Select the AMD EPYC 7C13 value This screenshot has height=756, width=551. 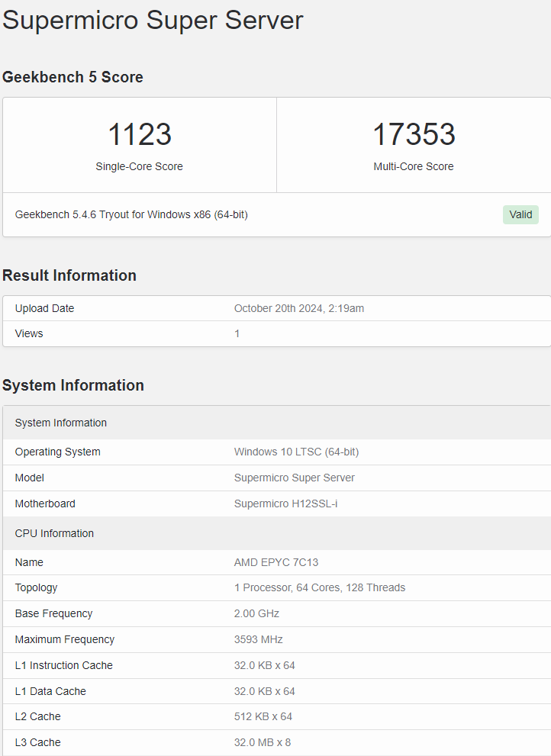tap(276, 562)
